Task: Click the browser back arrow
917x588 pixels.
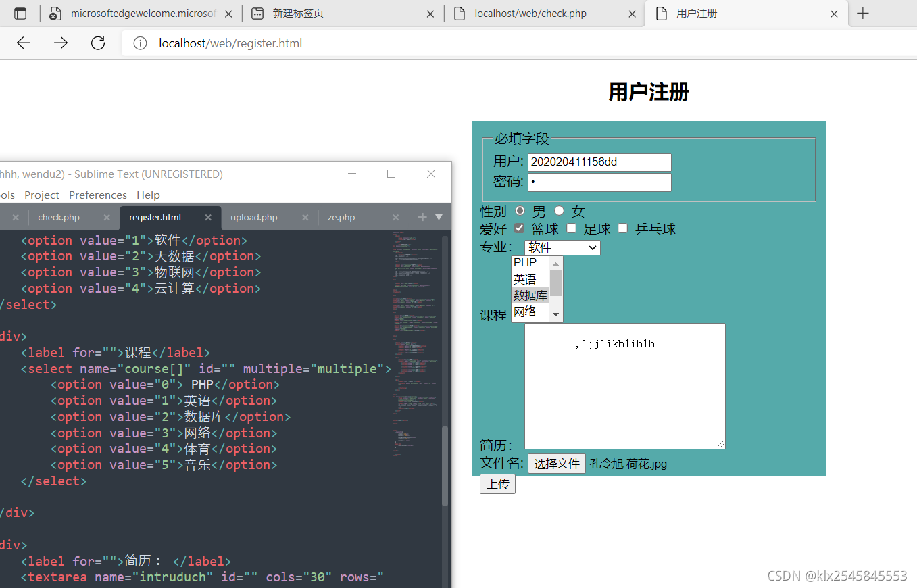Action: pyautogui.click(x=24, y=43)
